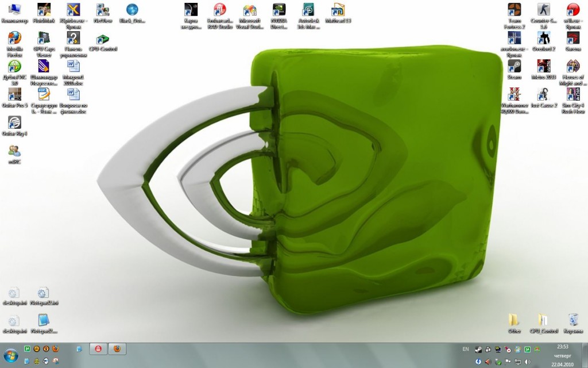Select the red w3l.exe shortcut icon
588x368 pixels.
(x=573, y=16)
